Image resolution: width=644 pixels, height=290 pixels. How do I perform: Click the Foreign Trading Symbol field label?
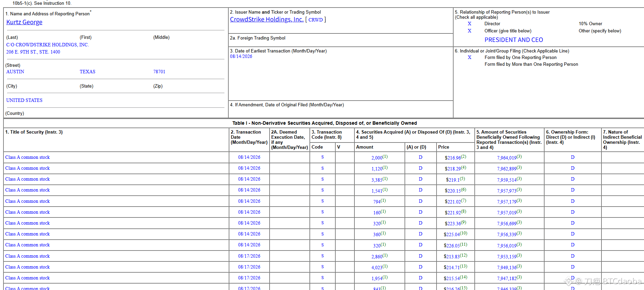click(x=258, y=38)
